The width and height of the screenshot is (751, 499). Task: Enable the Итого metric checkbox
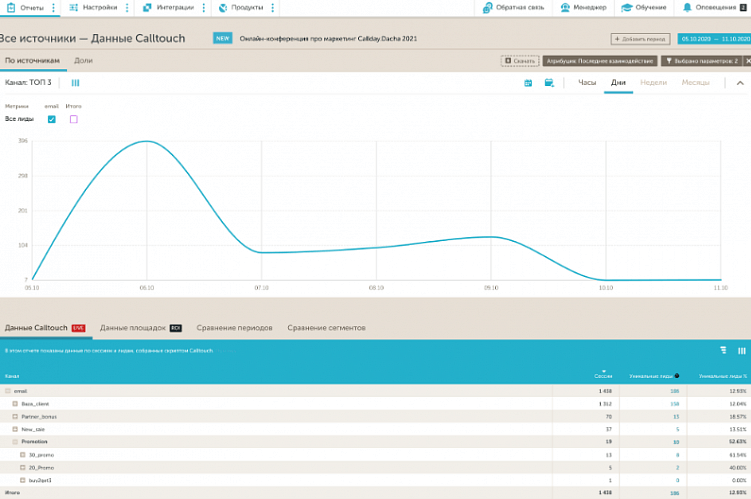[73, 119]
